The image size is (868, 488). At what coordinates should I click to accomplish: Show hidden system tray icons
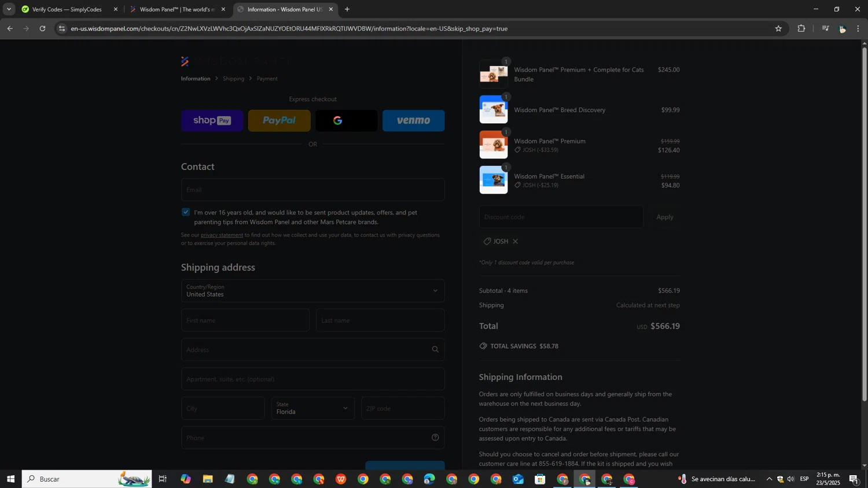coord(769,479)
